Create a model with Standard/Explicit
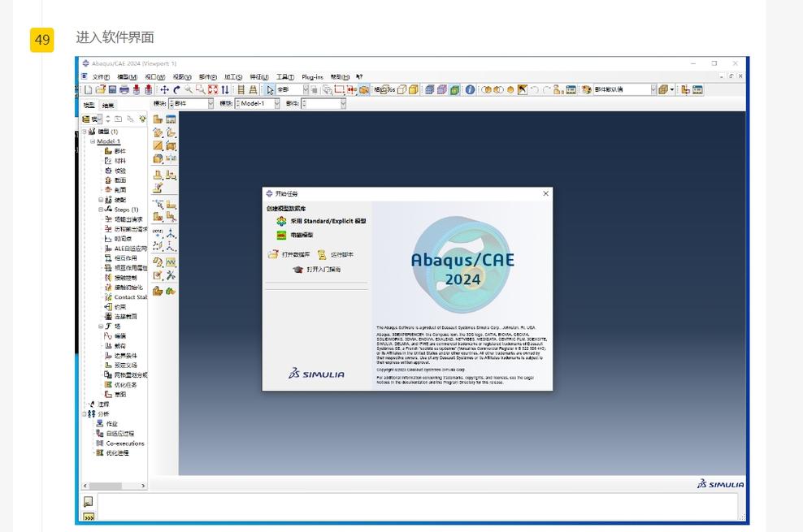Viewport: 803px width, 532px height. [x=322, y=221]
